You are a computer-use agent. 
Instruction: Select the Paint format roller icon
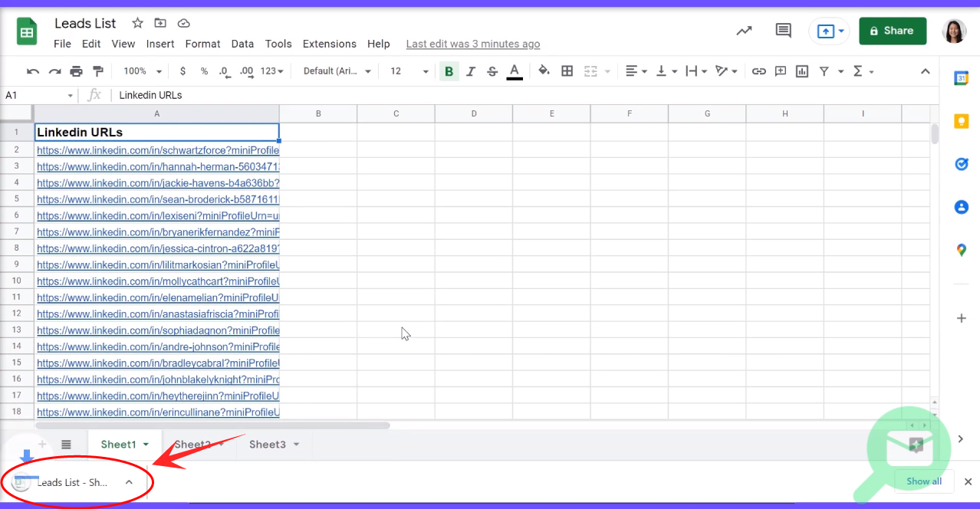97,71
